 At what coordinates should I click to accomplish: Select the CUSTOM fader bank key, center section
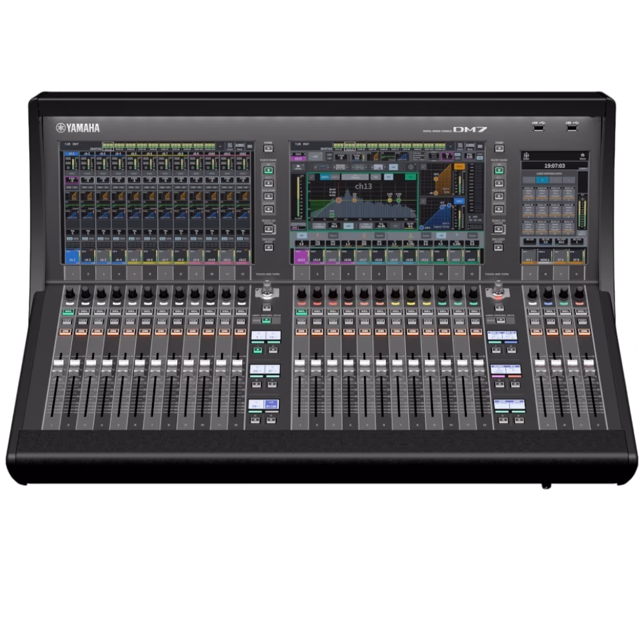click(498, 209)
